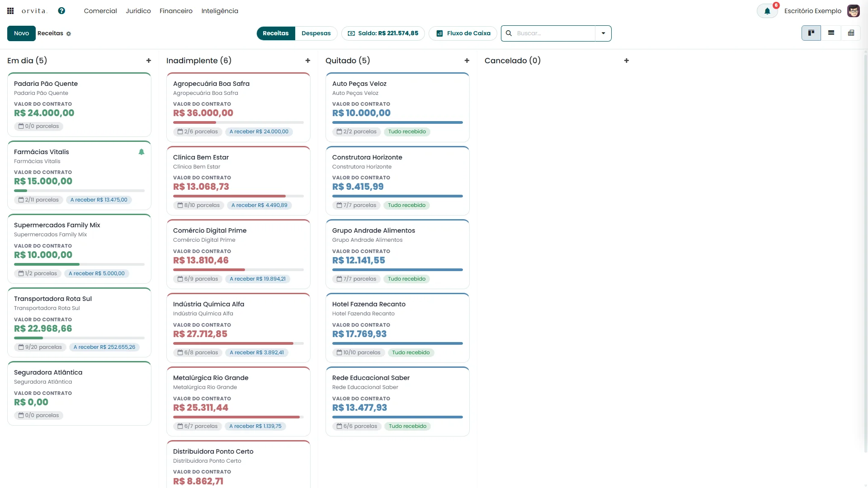Image resolution: width=868 pixels, height=488 pixels.
Task: Open the Padaria Pão Quente card title
Action: [46, 84]
